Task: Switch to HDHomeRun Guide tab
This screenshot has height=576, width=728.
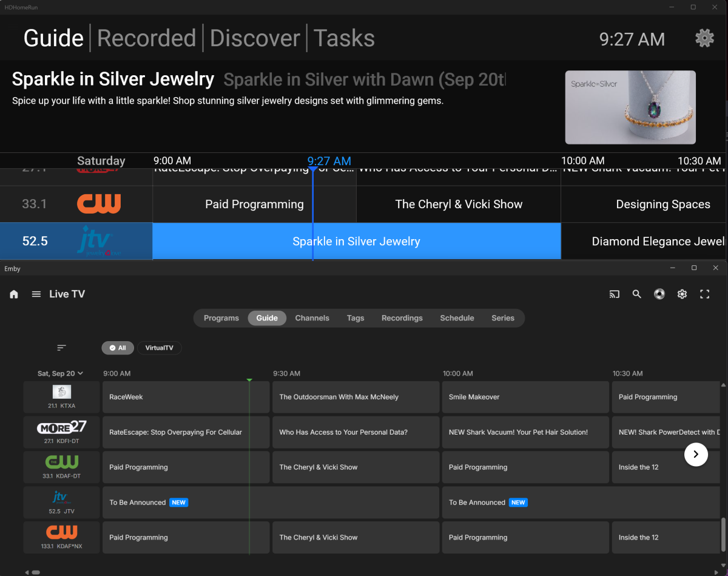Action: (x=53, y=38)
